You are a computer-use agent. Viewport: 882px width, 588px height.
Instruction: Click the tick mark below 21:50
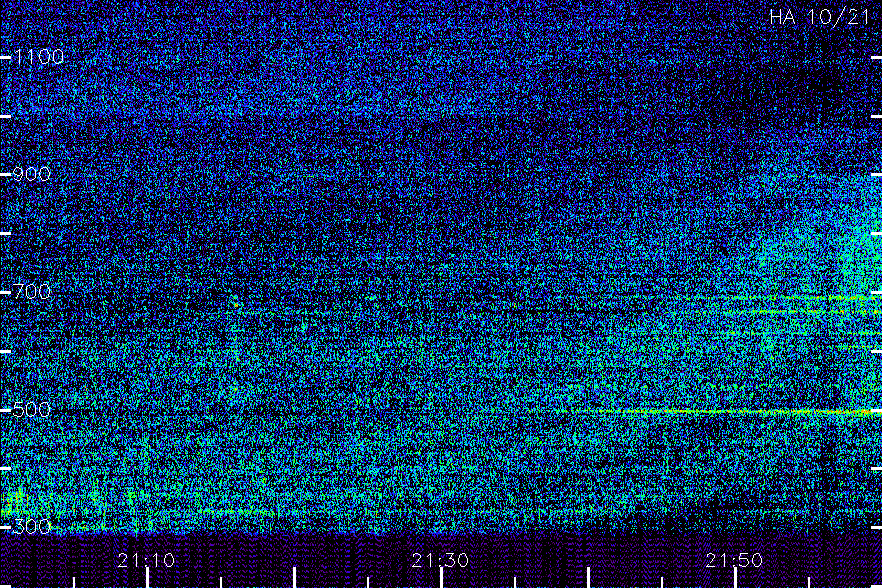(735, 578)
